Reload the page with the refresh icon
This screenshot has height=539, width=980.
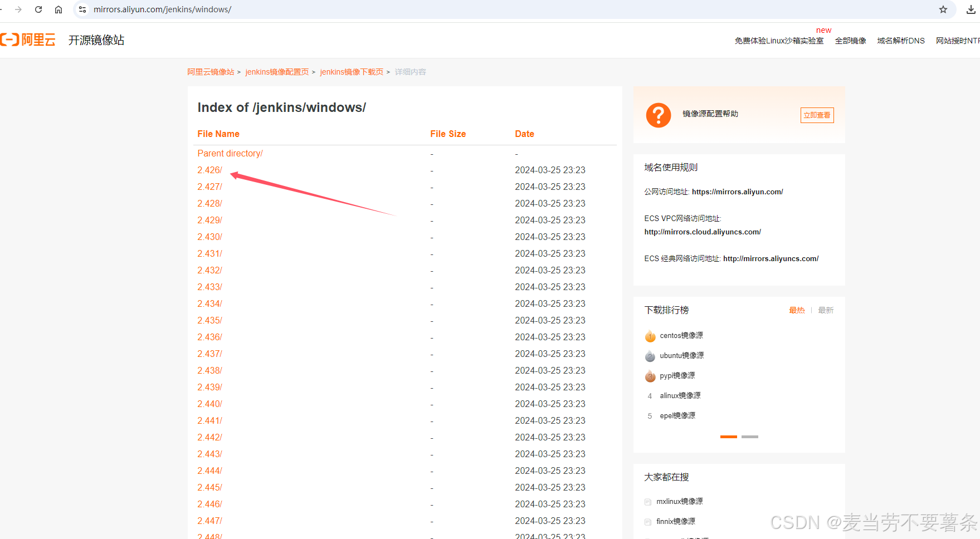point(38,9)
